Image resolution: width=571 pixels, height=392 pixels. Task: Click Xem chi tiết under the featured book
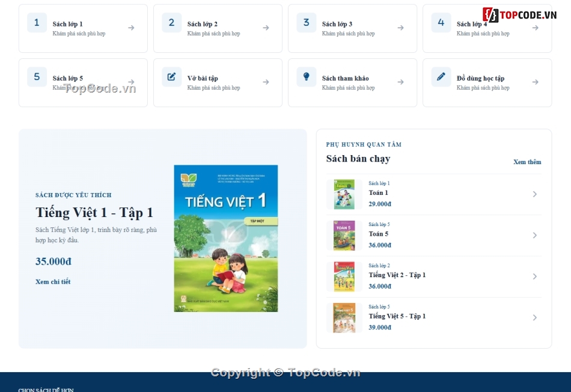(53, 281)
